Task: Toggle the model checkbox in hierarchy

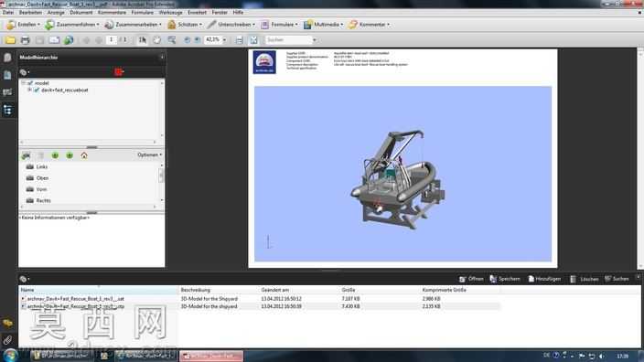Action: pos(30,83)
